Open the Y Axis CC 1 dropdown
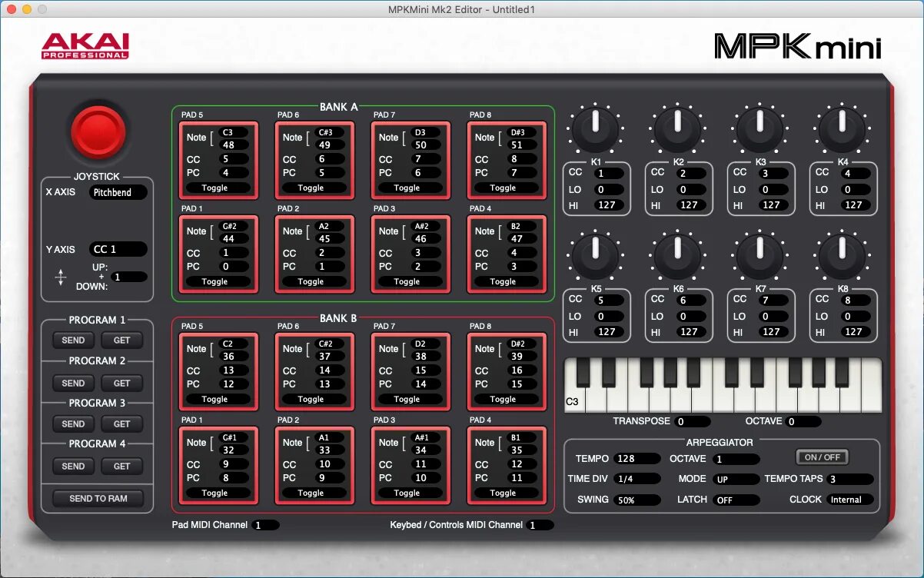This screenshot has height=578, width=924. [118, 249]
